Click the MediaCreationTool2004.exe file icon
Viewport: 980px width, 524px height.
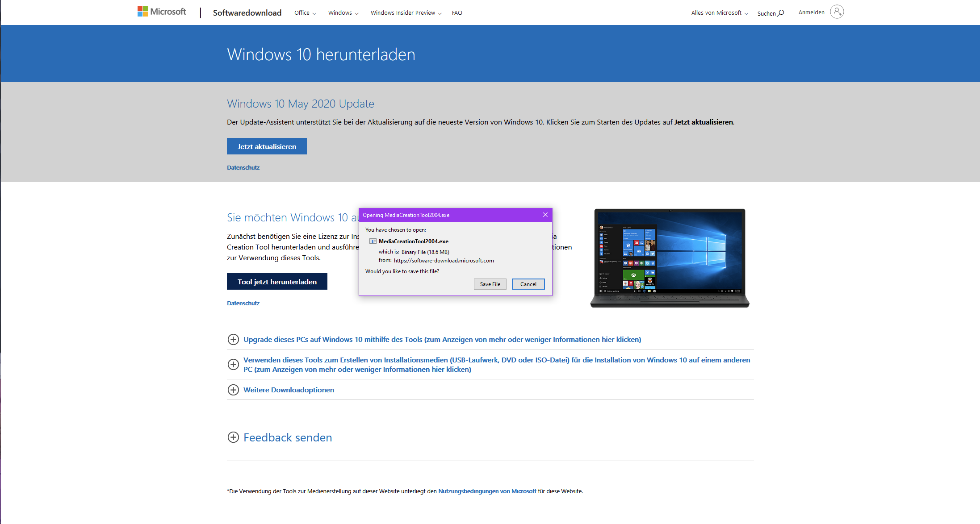(x=373, y=241)
